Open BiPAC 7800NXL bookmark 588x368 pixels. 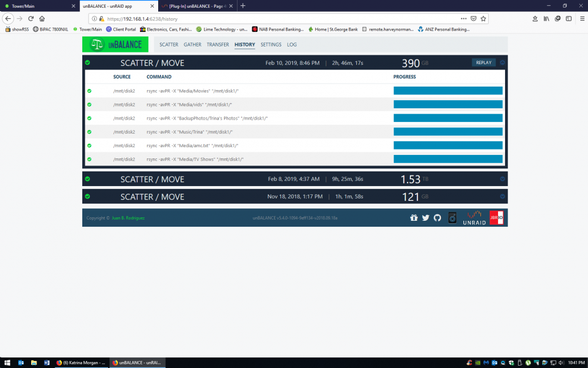[x=51, y=29]
